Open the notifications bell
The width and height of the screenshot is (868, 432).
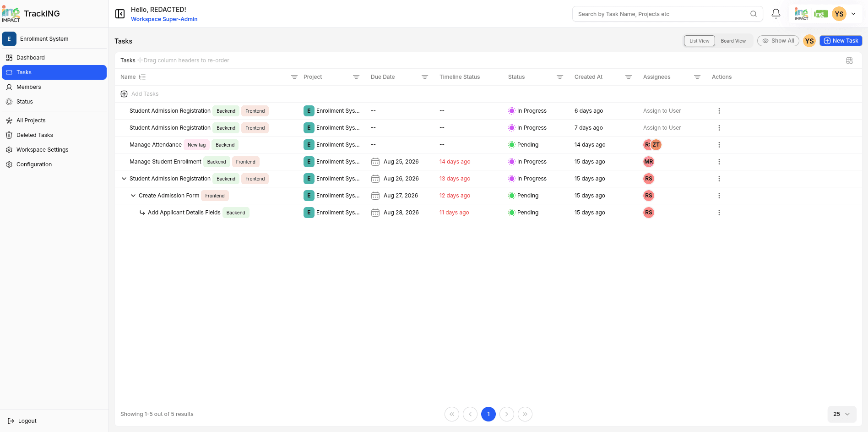click(776, 14)
